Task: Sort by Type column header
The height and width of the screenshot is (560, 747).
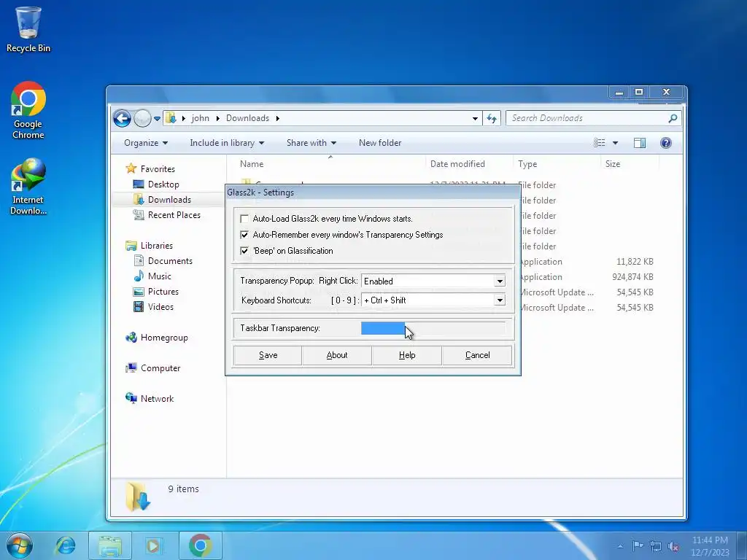Action: click(x=527, y=164)
